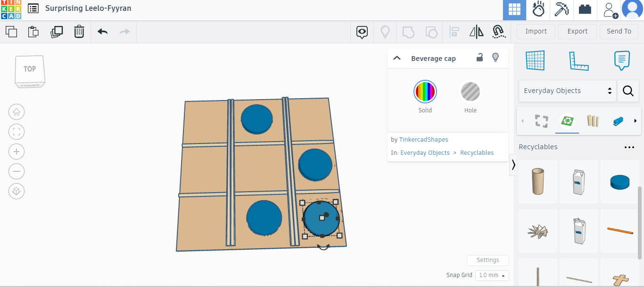This screenshot has width=644, height=287.
Task: Click the Solid rainbow color swatch
Action: click(425, 92)
